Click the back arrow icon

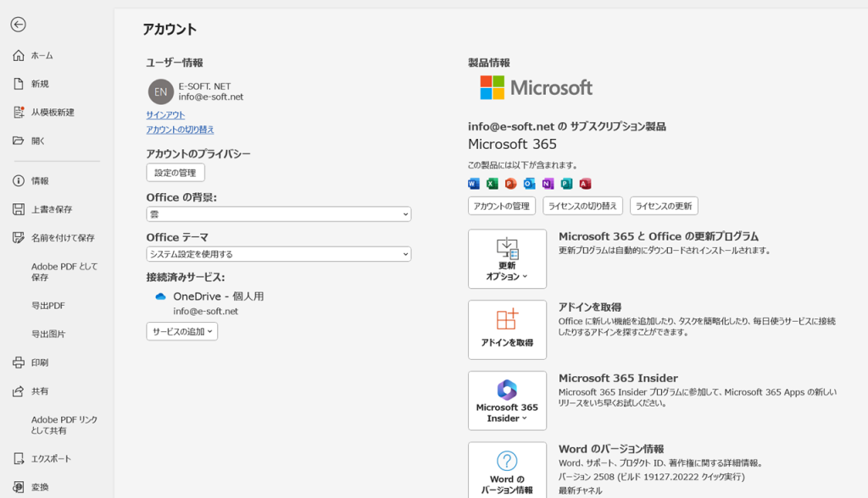pos(19,25)
